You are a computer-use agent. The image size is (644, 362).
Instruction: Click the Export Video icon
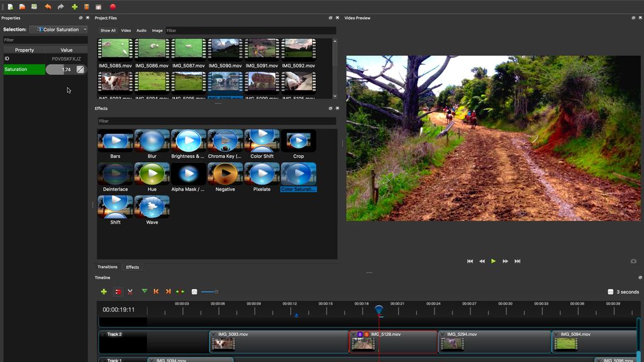pos(113,7)
